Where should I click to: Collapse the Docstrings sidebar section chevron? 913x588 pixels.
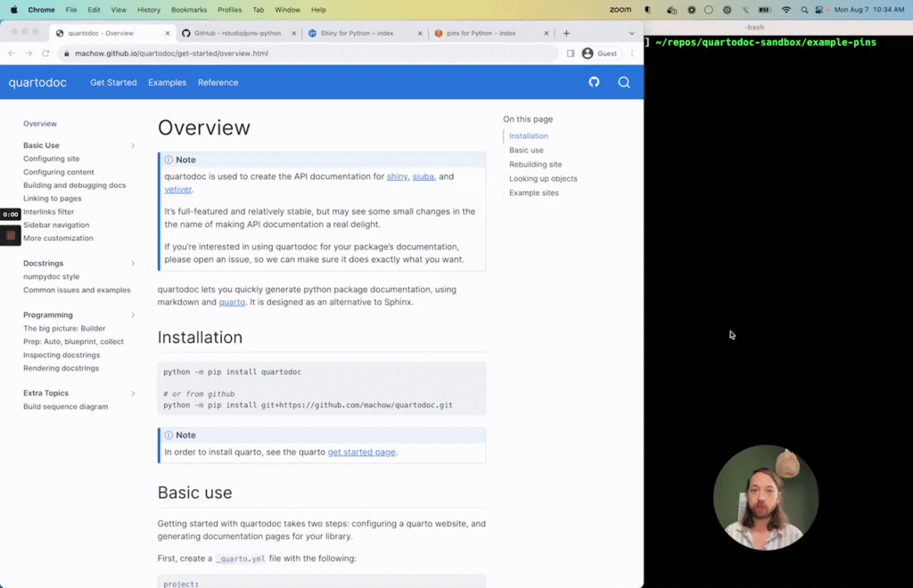click(133, 264)
